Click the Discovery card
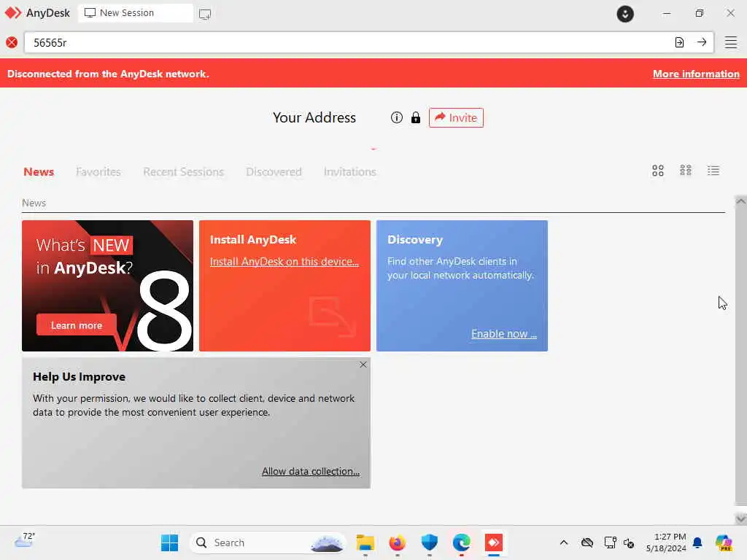The height and width of the screenshot is (560, 747). [x=462, y=286]
